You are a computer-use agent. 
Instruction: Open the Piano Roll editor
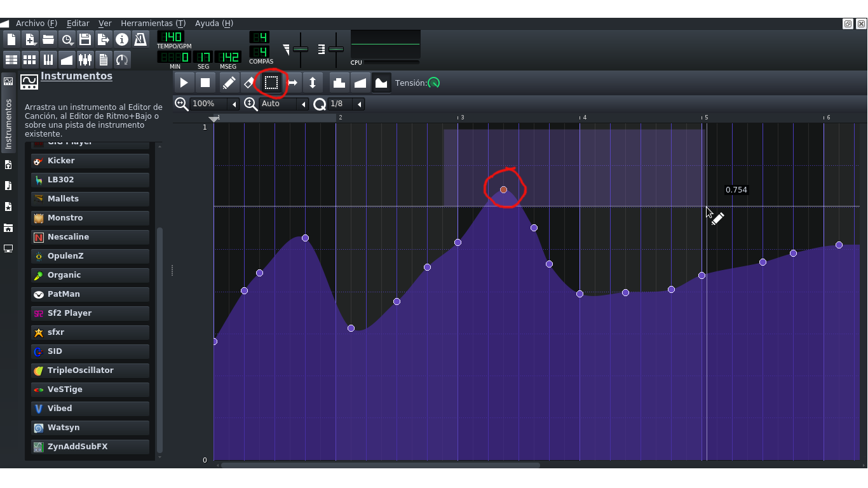click(x=48, y=59)
